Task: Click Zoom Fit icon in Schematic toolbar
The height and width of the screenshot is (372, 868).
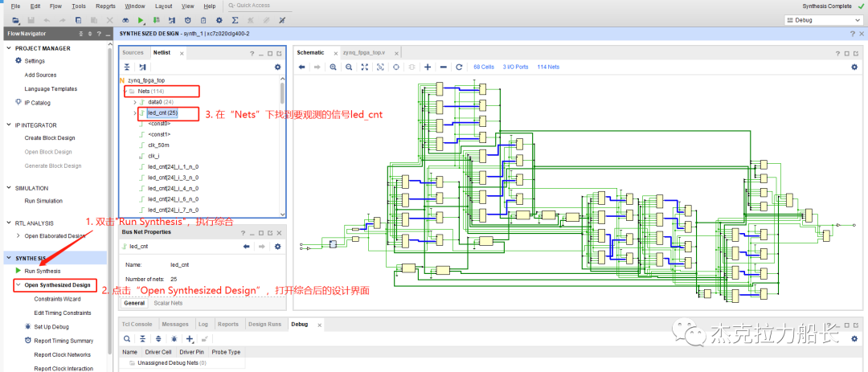Action: [364, 67]
